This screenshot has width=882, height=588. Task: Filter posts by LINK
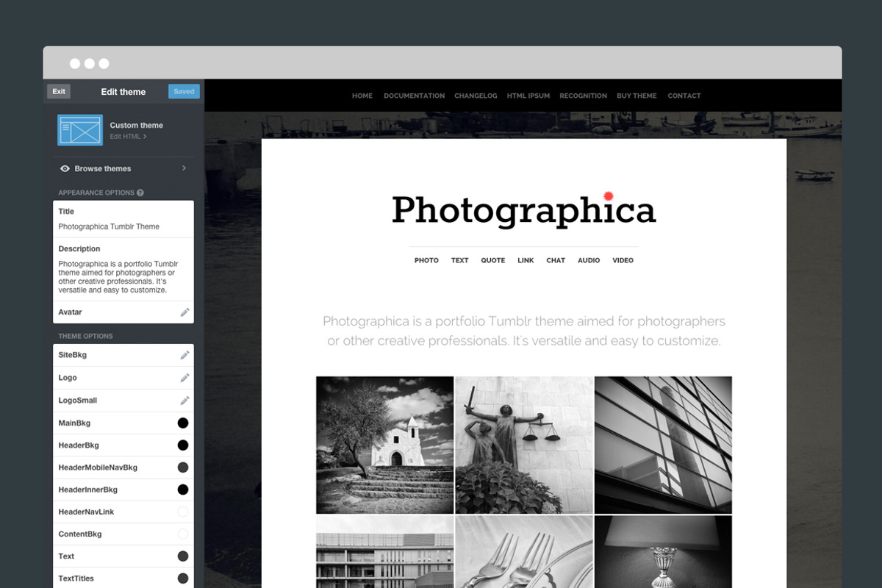(x=526, y=260)
